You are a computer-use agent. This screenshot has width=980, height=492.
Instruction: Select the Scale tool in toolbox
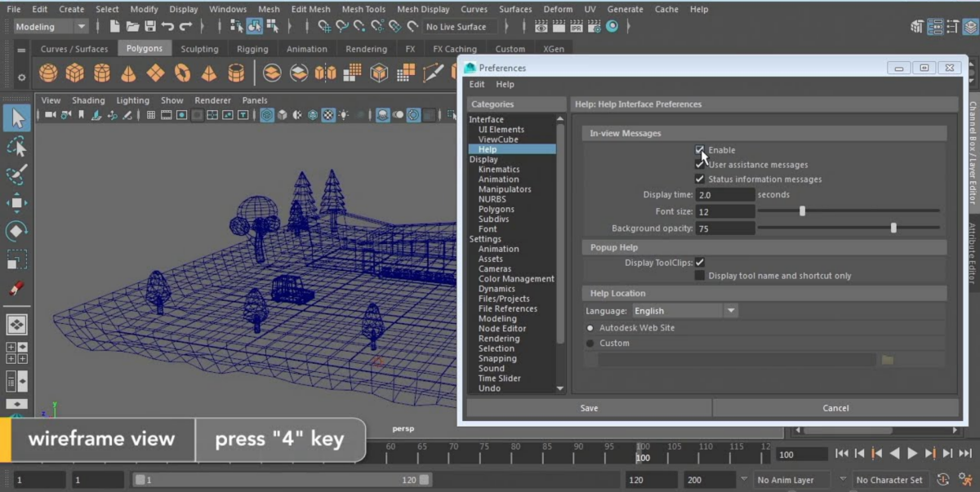[x=17, y=259]
